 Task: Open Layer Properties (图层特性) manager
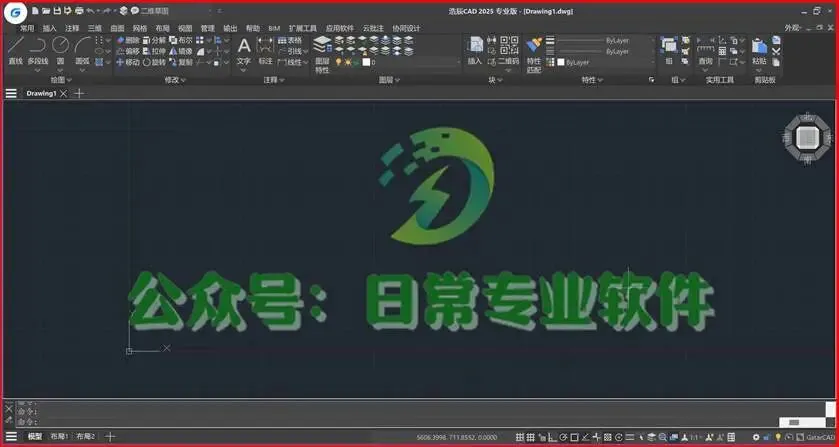coord(322,55)
